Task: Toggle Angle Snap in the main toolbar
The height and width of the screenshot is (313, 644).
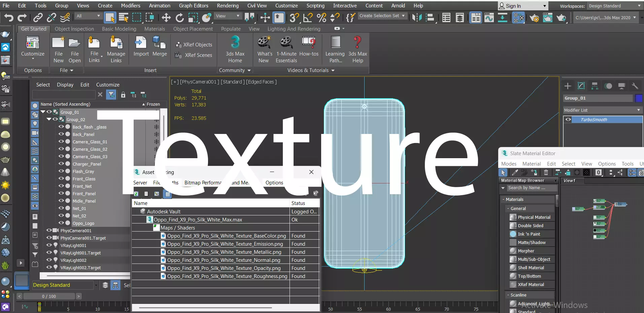Action: pos(308,17)
